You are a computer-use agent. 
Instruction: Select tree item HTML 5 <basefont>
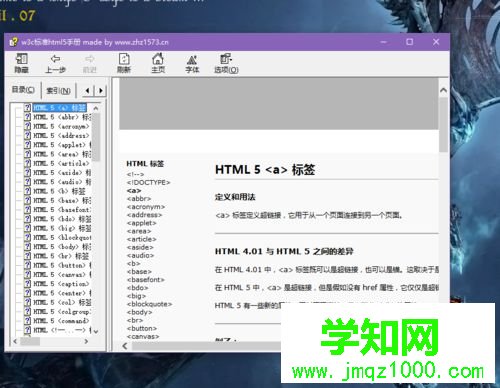click(62, 210)
